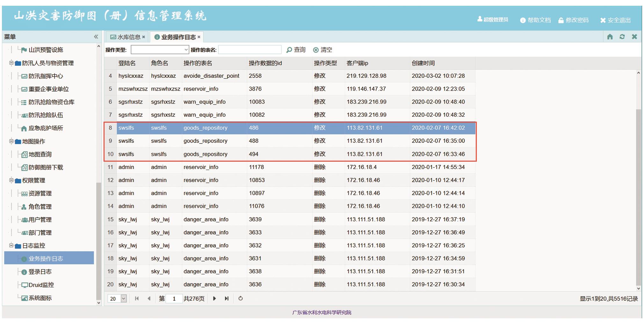Image resolution: width=644 pixels, height=324 pixels.
Task: Collapse the 地图操作 tree folder
Action: point(11,141)
